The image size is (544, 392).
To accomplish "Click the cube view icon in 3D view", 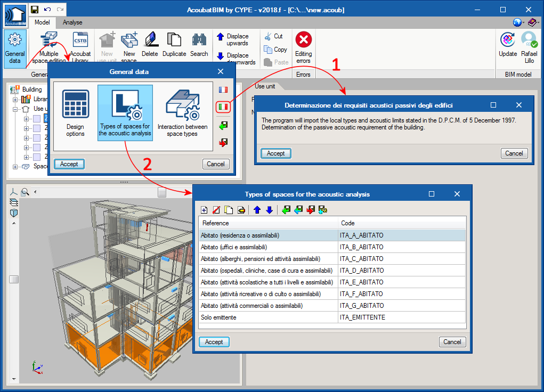I will (13, 213).
